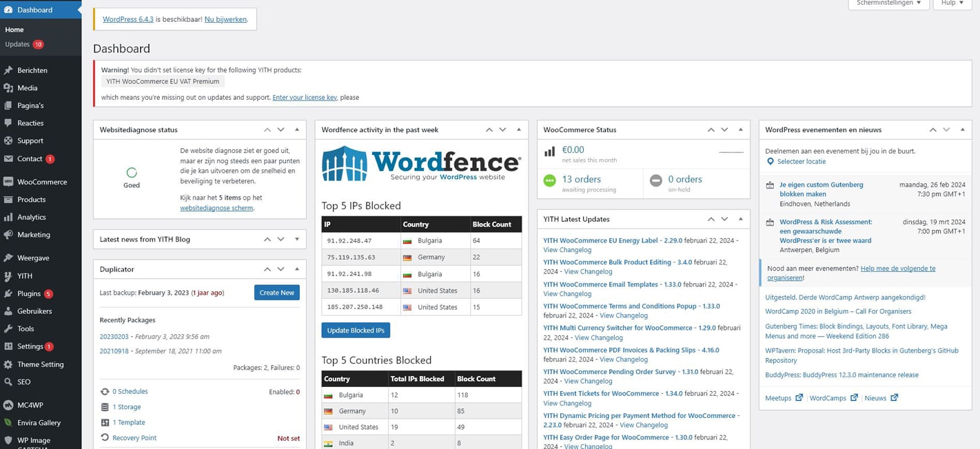This screenshot has width=980, height=449.
Task: Click the Tools wrench icon
Action: (x=8, y=329)
